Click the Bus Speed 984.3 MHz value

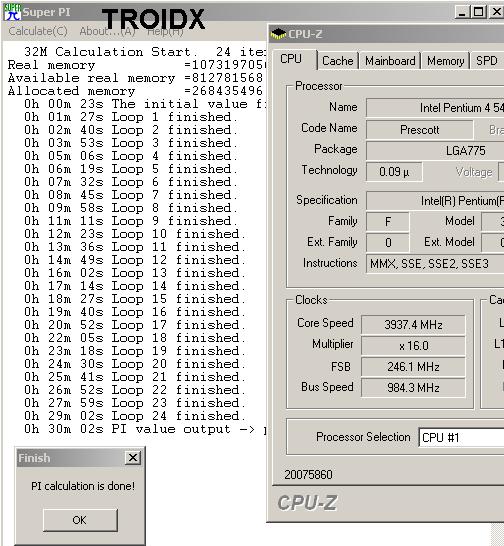[413, 387]
